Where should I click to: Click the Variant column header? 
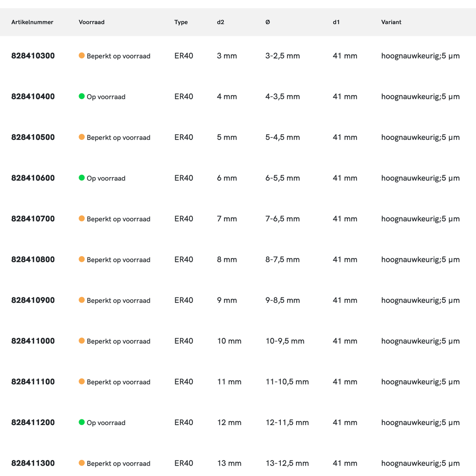(391, 22)
